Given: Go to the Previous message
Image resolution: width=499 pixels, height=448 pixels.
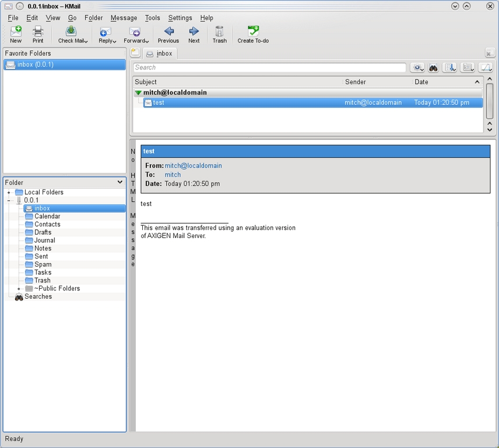Looking at the screenshot, I should (x=168, y=34).
